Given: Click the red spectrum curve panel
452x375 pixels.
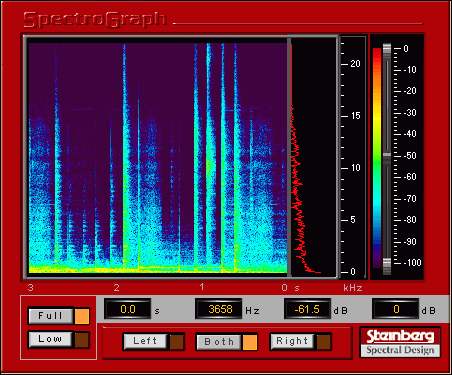Looking at the screenshot, I should click(x=313, y=157).
